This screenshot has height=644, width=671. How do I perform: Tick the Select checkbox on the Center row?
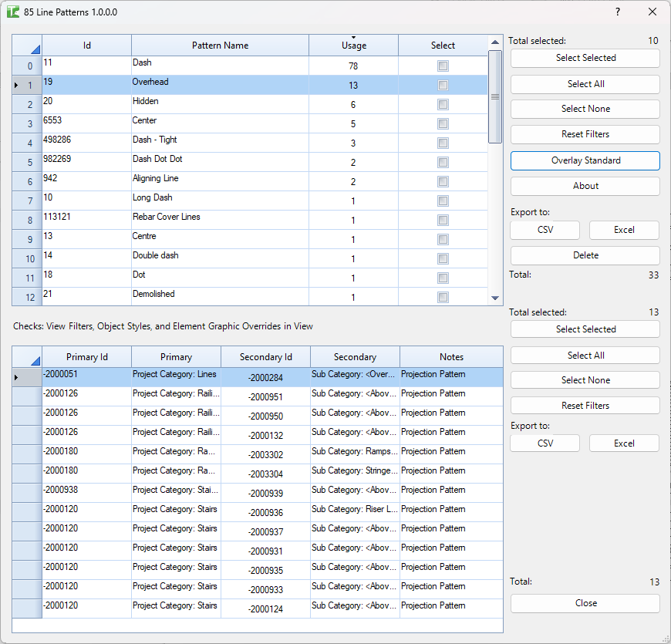(443, 123)
